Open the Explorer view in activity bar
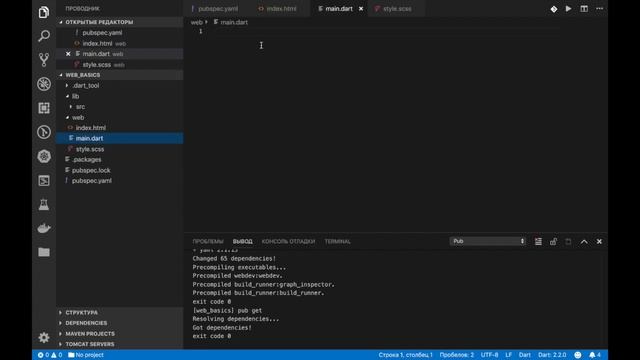 tap(44, 12)
